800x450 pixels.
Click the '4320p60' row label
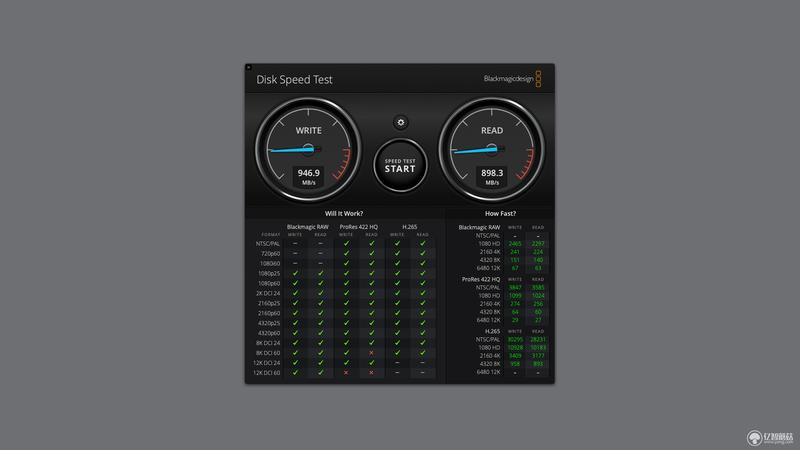pyautogui.click(x=269, y=333)
